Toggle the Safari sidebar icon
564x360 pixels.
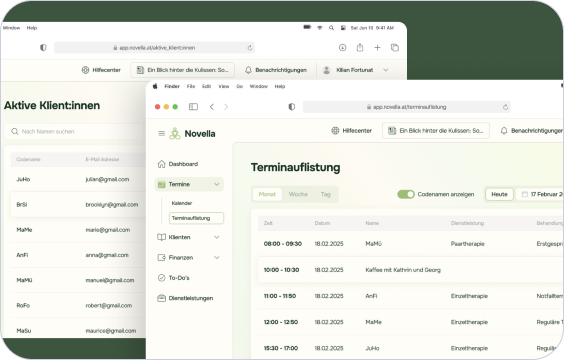194,107
